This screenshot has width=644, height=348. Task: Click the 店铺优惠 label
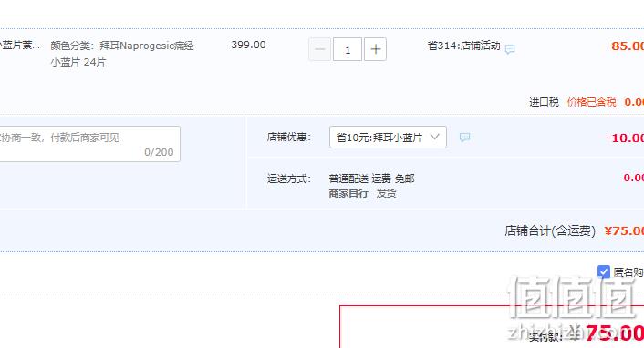coord(289,137)
